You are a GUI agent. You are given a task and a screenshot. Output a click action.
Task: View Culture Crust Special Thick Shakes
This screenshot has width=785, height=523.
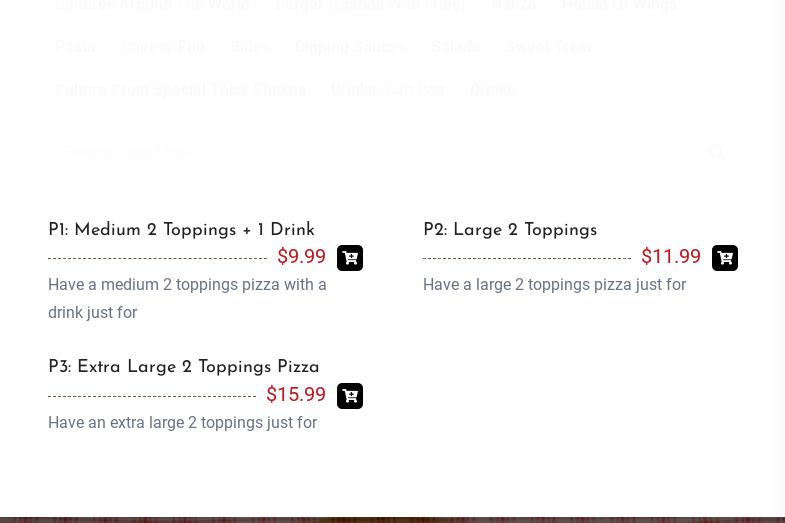pos(180,90)
